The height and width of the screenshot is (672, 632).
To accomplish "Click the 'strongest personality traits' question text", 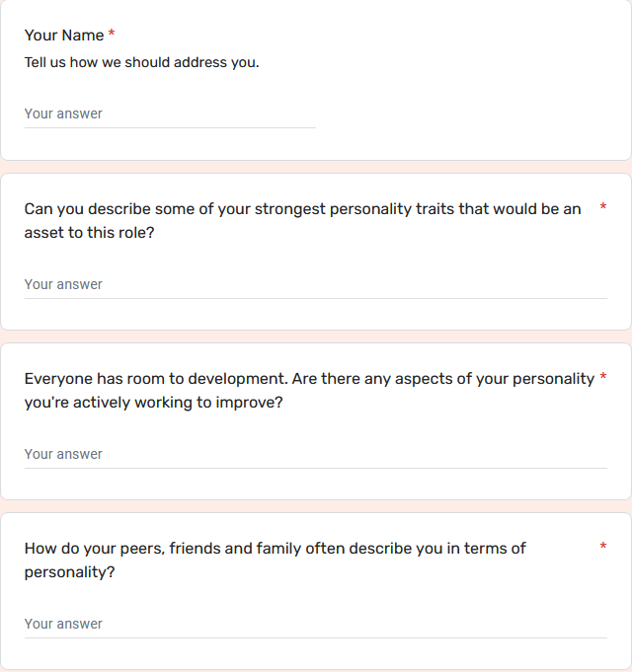I will [303, 221].
